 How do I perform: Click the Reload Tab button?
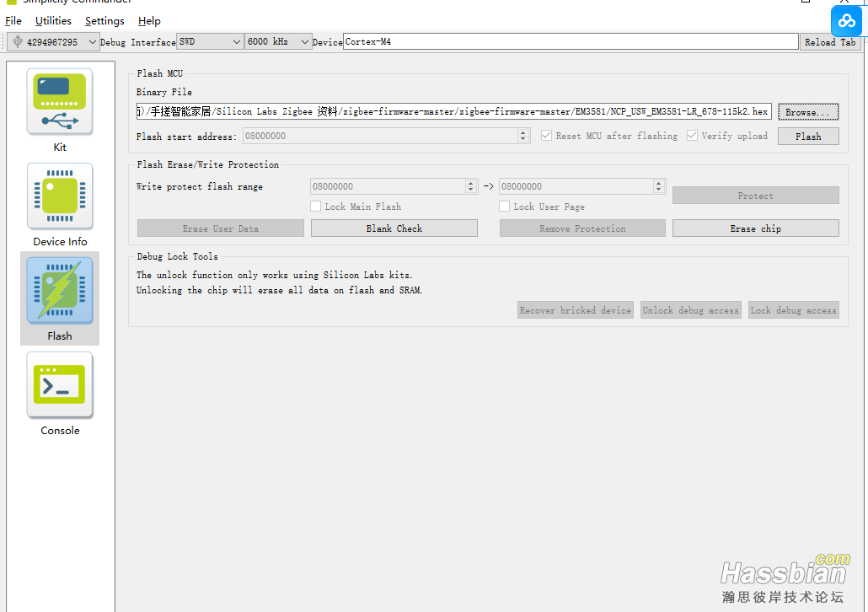tap(830, 42)
